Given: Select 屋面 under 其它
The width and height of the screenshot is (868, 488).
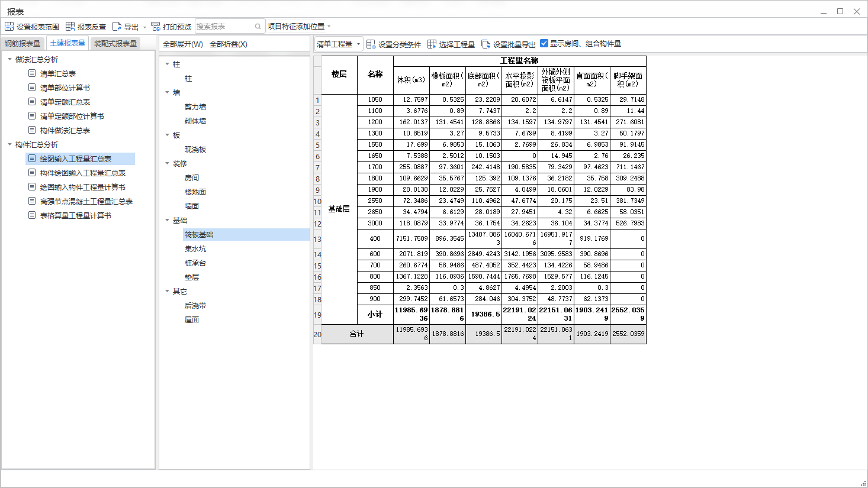Looking at the screenshot, I should [x=192, y=319].
